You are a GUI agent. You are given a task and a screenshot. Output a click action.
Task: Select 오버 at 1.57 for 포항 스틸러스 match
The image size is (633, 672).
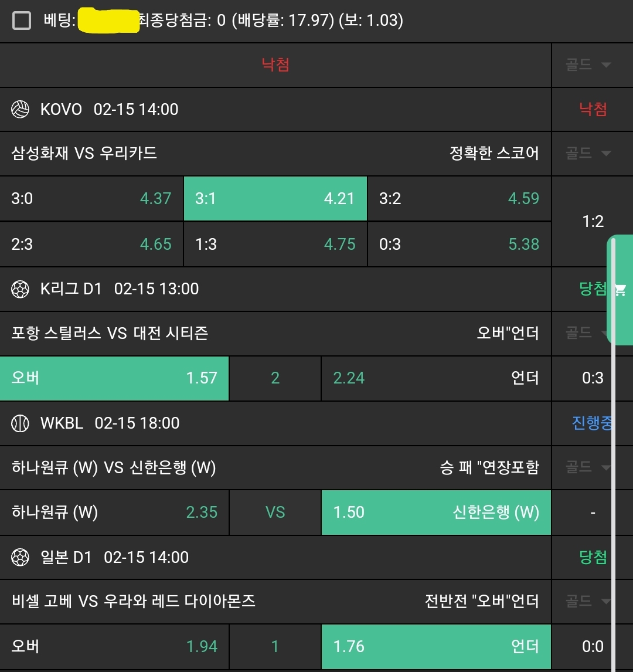[x=114, y=378]
